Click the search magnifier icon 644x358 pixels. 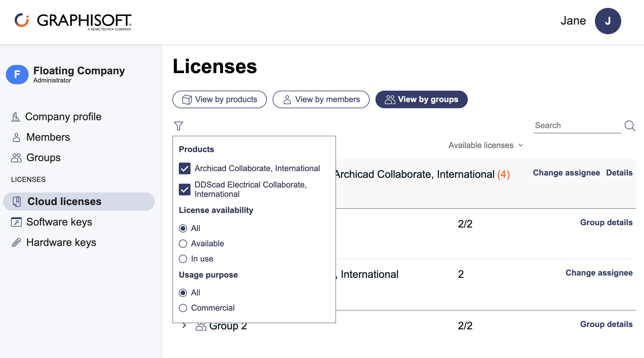[x=630, y=126]
